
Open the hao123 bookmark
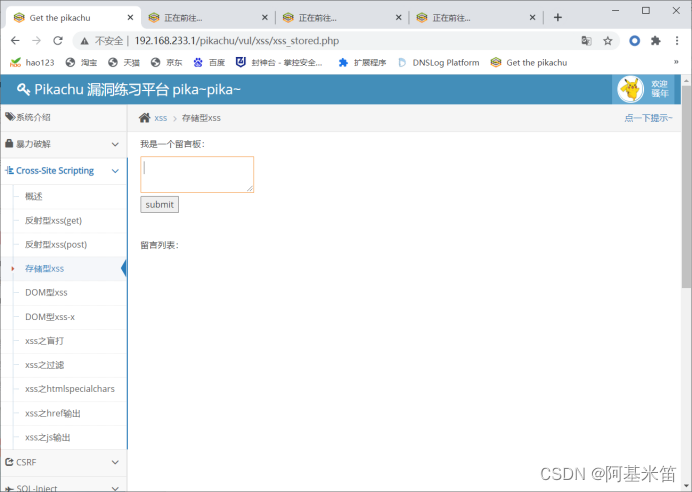point(32,63)
